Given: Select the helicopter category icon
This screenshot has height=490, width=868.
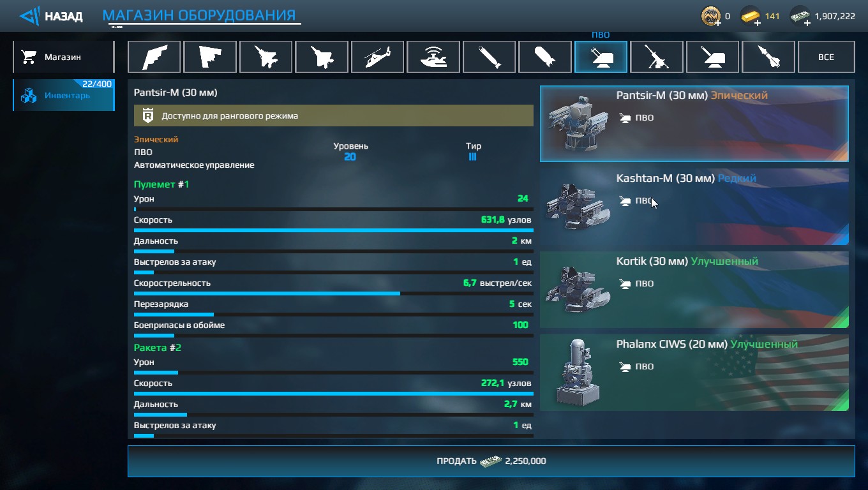Looking at the screenshot, I should tap(377, 57).
